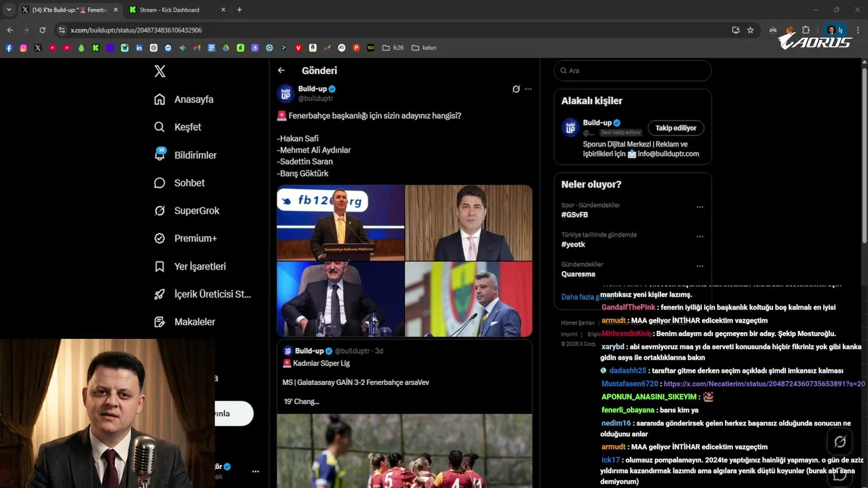Open Keşfet search from the sidebar
868x488 pixels.
point(178,127)
